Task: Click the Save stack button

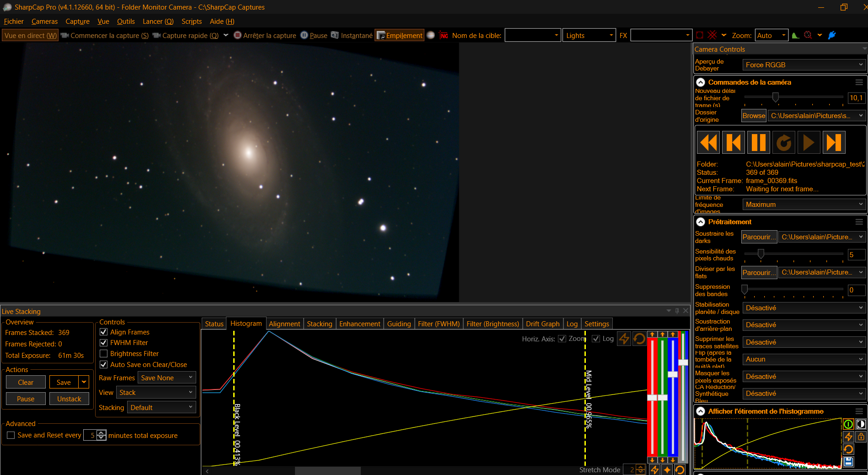Action: 64,382
